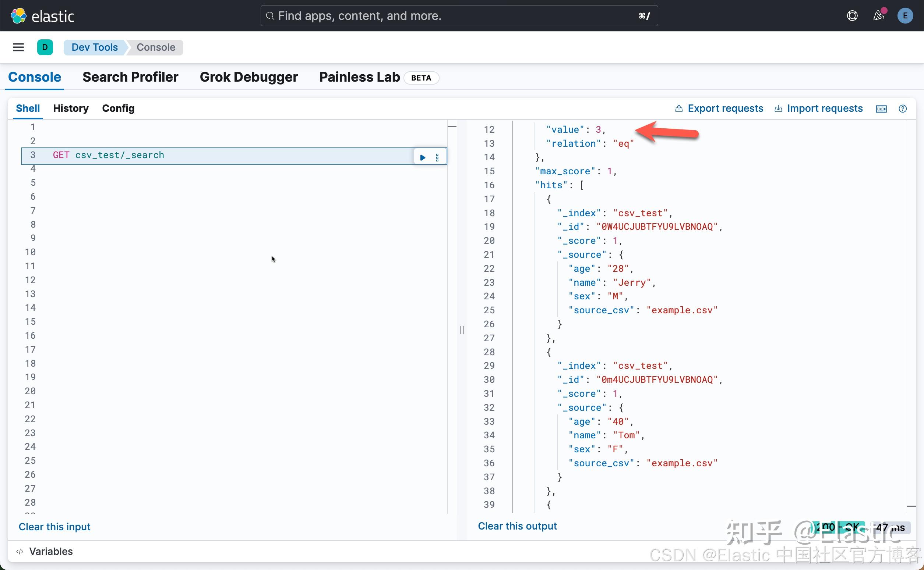The height and width of the screenshot is (570, 924).
Task: Open the request actions kebab icon beside play
Action: point(437,157)
